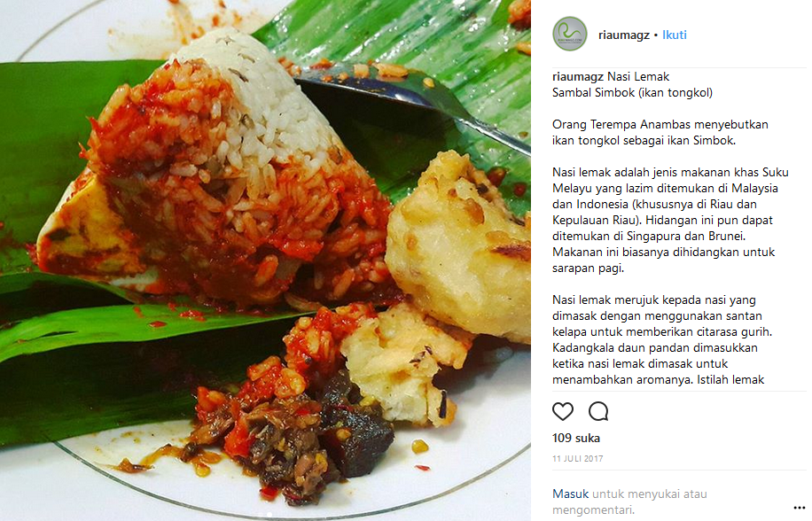Click the paragraph starting 'Nasi lemak merujuk'
Screen dimensions: 812x521
[662, 339]
